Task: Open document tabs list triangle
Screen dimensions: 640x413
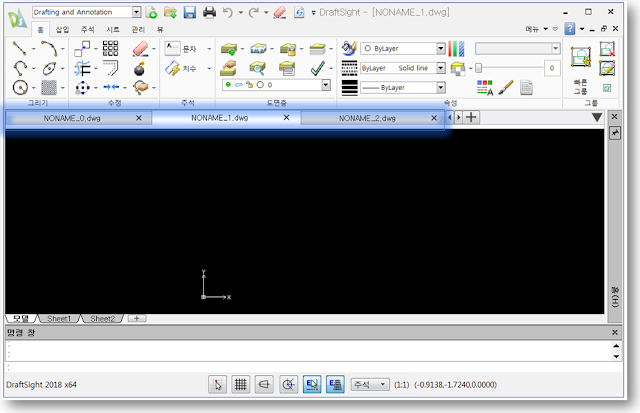Action: [597, 118]
